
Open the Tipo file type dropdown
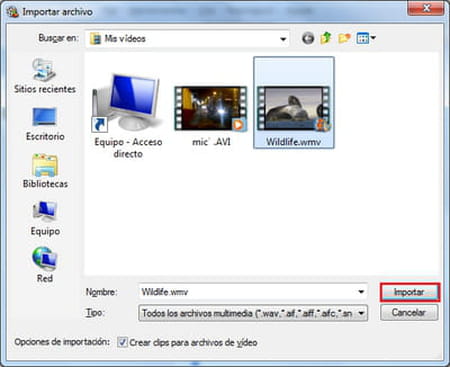pos(253,313)
